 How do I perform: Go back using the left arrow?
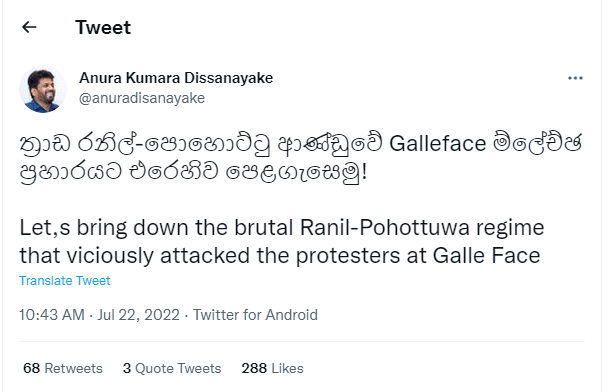coord(29,27)
